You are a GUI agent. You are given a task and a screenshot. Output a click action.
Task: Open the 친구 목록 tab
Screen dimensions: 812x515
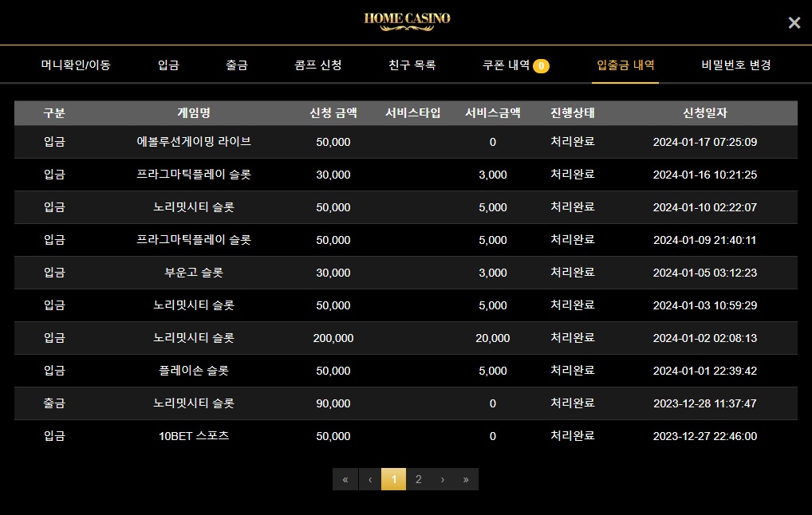(412, 65)
